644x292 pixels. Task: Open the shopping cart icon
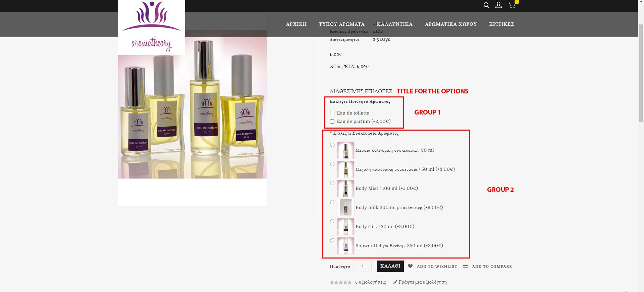coord(512,5)
